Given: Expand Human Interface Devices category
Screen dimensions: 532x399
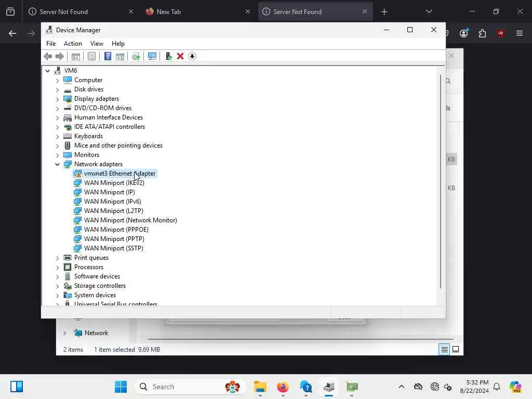Looking at the screenshot, I should click(57, 118).
